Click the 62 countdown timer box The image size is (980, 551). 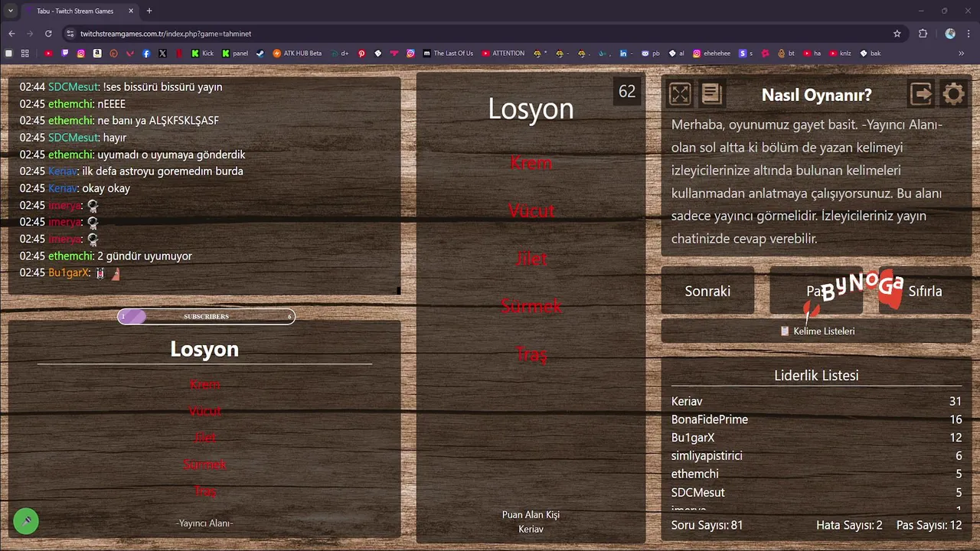(x=627, y=92)
